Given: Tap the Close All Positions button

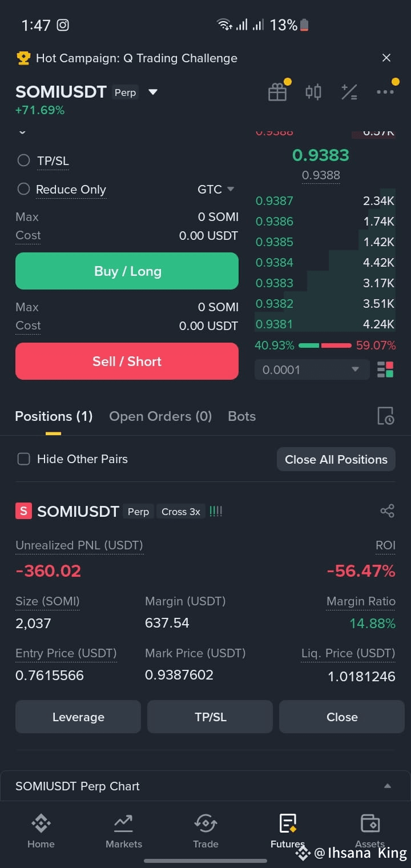Looking at the screenshot, I should (336, 459).
